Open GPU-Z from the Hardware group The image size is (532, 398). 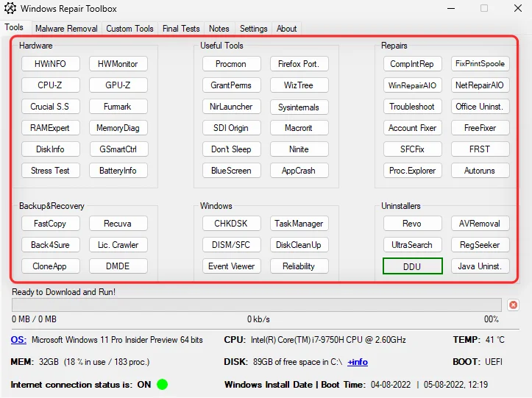[x=118, y=85]
